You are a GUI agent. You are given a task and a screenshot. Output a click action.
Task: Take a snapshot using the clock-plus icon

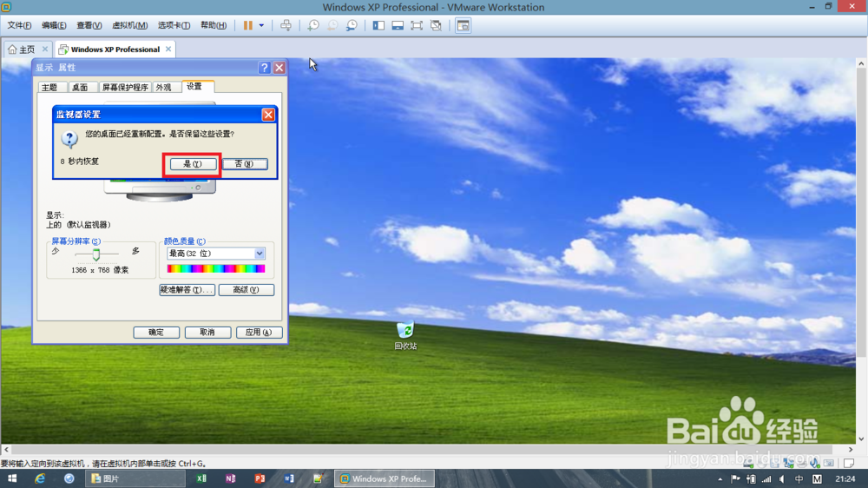click(313, 25)
